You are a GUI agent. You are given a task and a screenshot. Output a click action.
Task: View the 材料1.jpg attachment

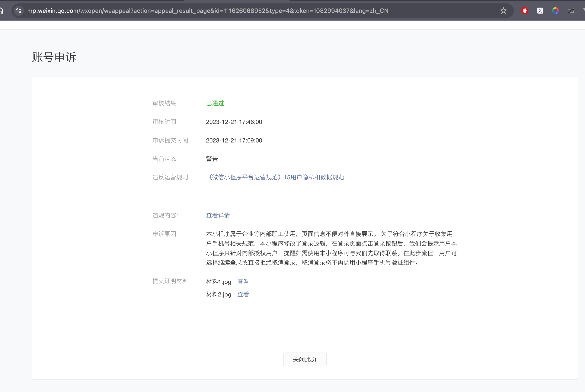(x=243, y=282)
